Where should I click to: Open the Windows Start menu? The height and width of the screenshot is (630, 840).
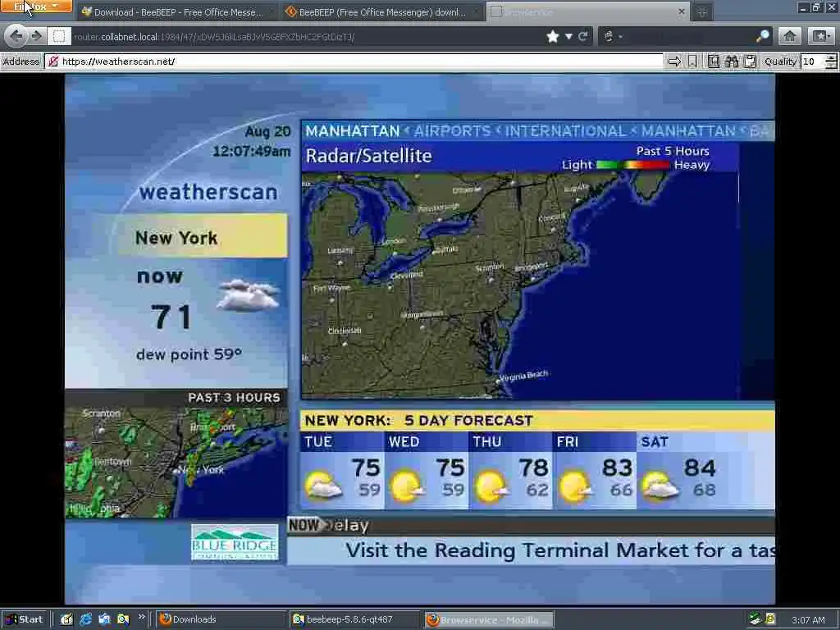25,619
